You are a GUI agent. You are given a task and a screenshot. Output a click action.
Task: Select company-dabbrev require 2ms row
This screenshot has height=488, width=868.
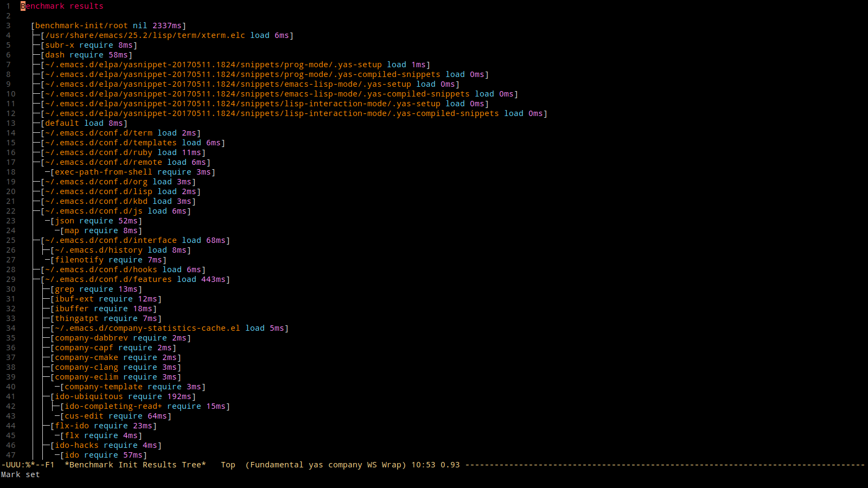pyautogui.click(x=120, y=338)
